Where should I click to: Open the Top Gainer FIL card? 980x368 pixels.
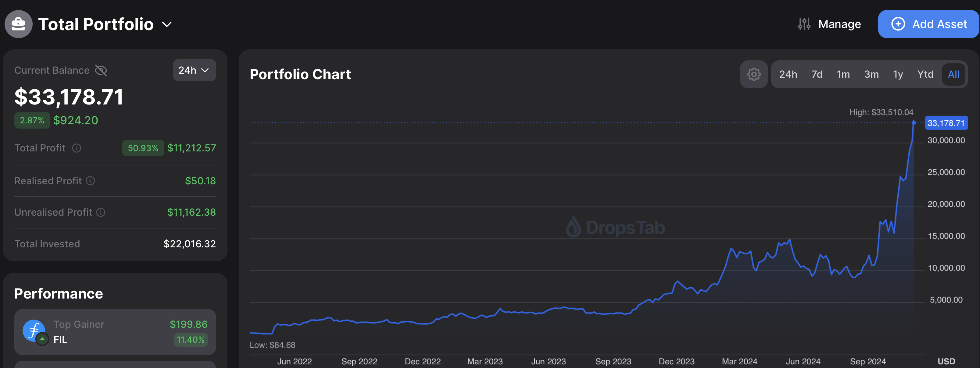tap(115, 332)
